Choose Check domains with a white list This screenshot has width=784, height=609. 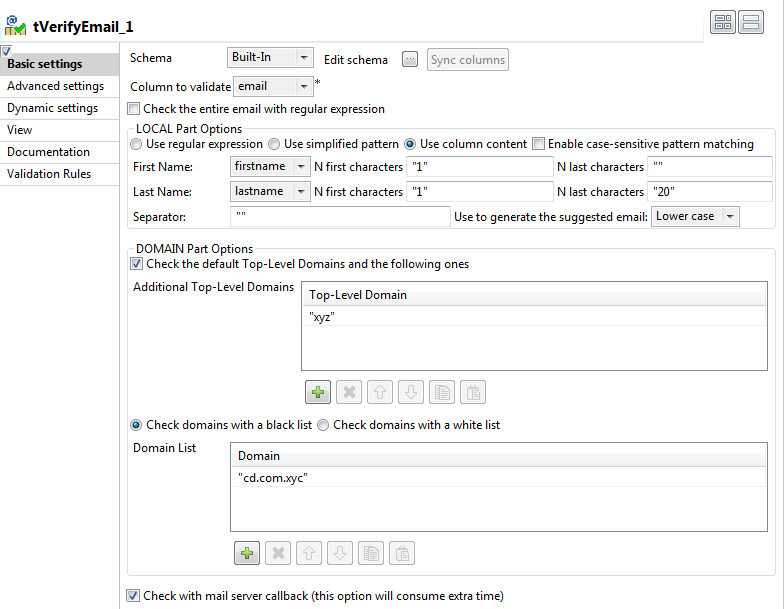(323, 425)
